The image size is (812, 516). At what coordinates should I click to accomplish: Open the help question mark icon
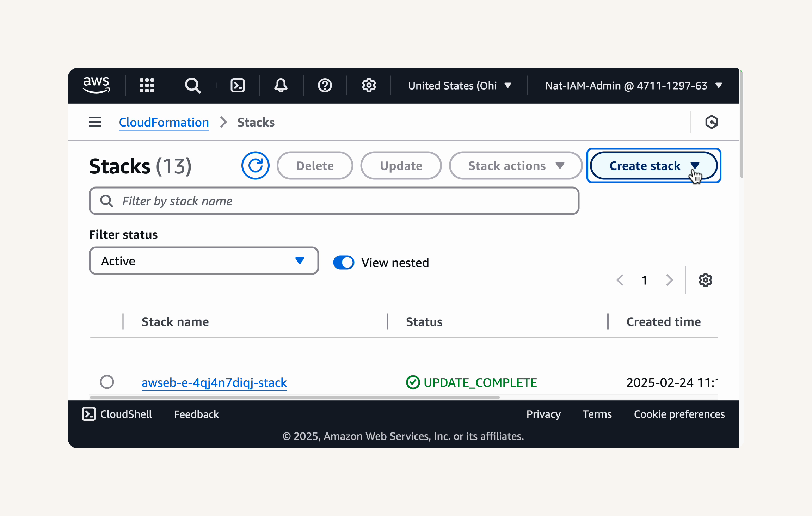tap(325, 85)
